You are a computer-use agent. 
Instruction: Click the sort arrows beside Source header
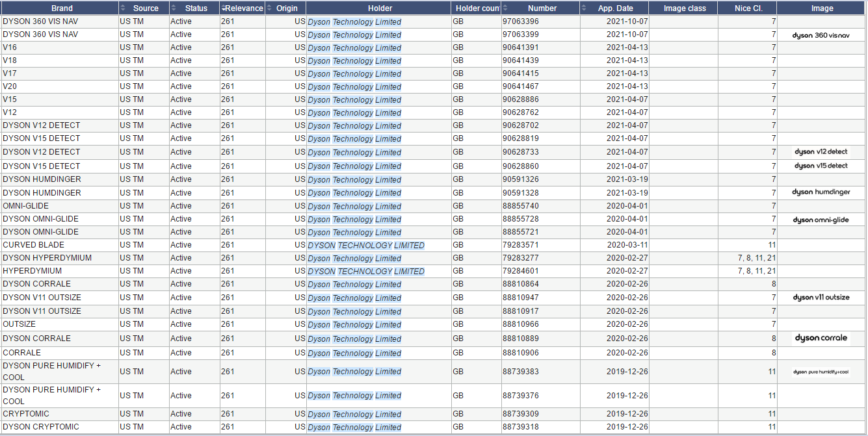(x=124, y=8)
